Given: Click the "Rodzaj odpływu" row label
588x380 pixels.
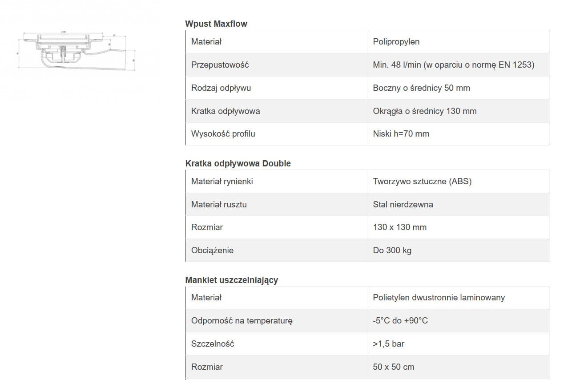Looking at the screenshot, I should [221, 88].
